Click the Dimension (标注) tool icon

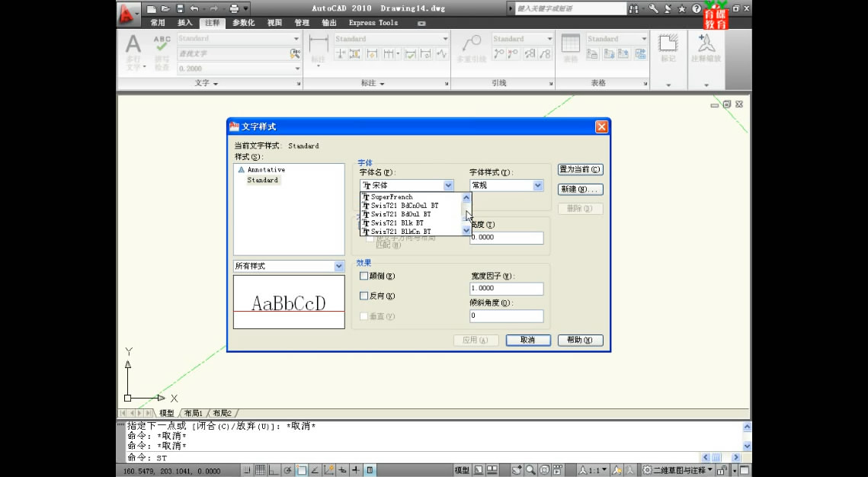pyautogui.click(x=319, y=44)
